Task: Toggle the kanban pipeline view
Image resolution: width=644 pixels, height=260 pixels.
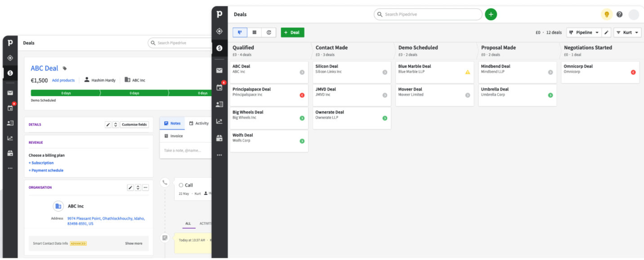Action: 239,32
